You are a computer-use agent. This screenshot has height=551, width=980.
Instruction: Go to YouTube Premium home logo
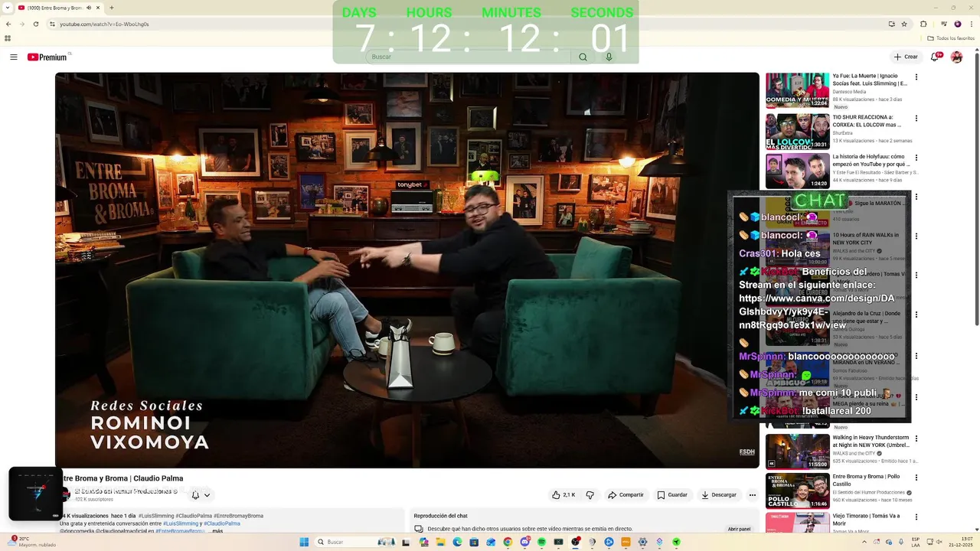click(x=47, y=57)
